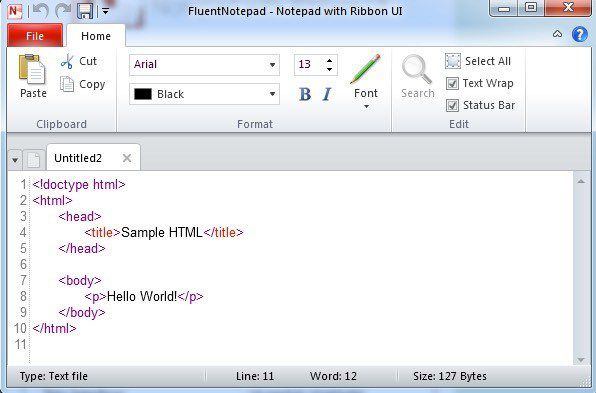Click the 'Sample HTML' title text
This screenshot has height=393, width=596.
click(x=162, y=232)
